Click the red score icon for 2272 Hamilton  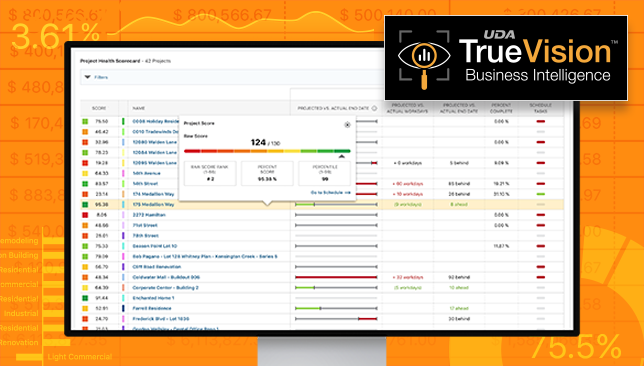tap(85, 215)
